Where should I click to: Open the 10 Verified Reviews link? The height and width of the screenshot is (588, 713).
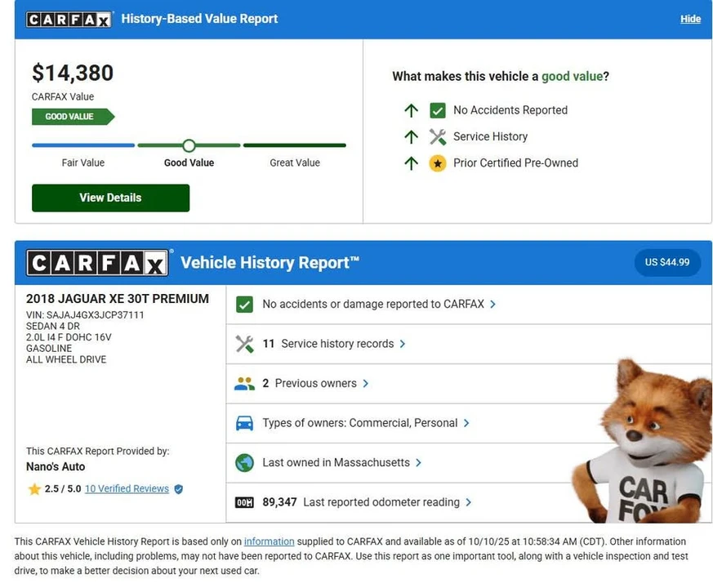(x=127, y=489)
